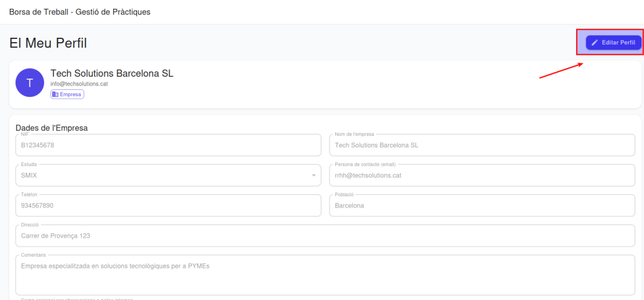Click the Editar Perfil button

click(614, 43)
